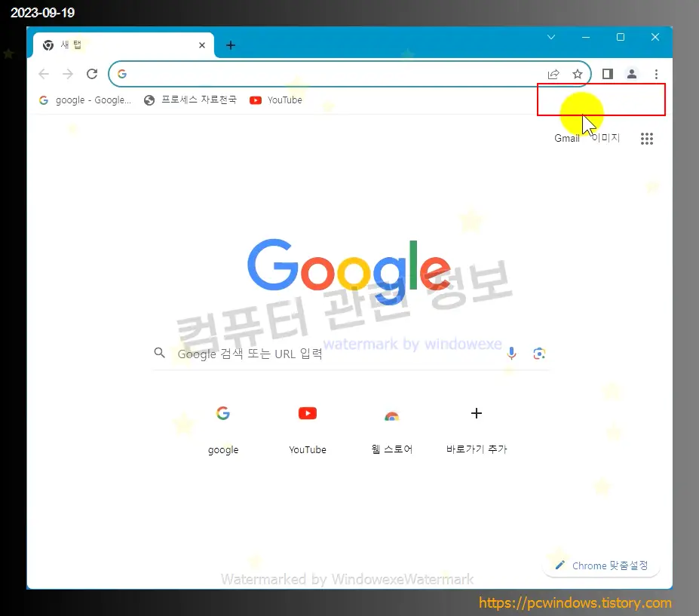The height and width of the screenshot is (616, 699).
Task: Open the profile avatar menu
Action: click(632, 74)
